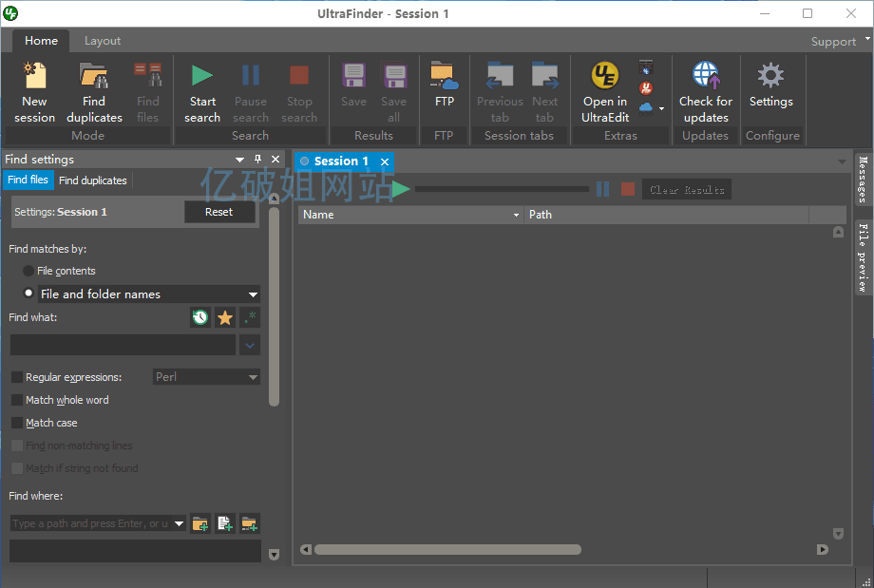Image resolution: width=874 pixels, height=588 pixels.
Task: Click Pause search in the ribbon
Action: click(251, 92)
